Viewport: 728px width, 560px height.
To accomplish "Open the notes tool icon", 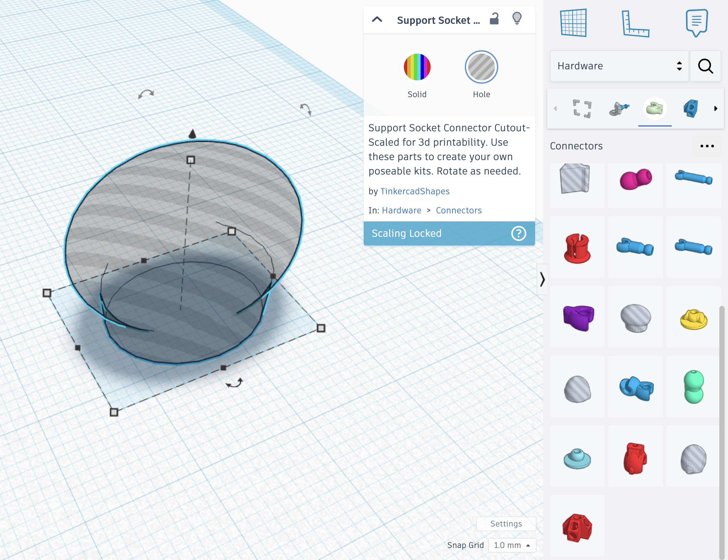I will [696, 23].
